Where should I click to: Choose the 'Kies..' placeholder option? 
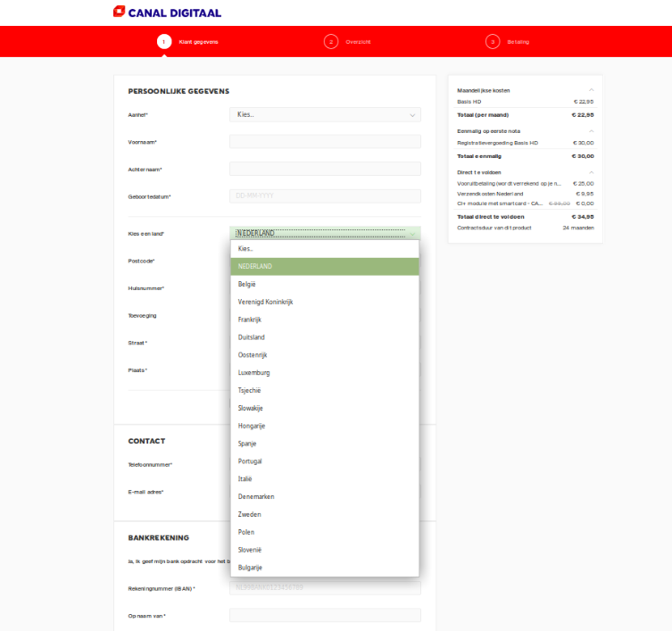coord(245,249)
